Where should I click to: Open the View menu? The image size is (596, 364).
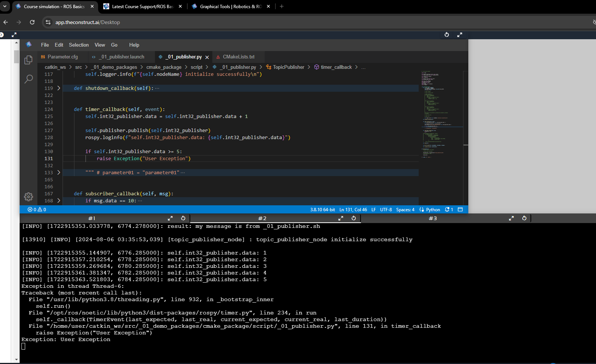tap(100, 45)
